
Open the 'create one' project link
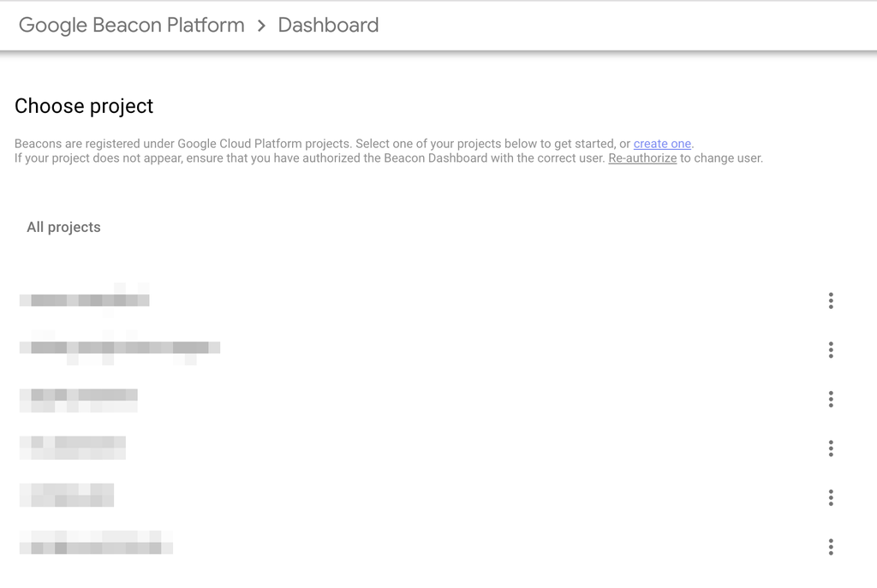(662, 144)
